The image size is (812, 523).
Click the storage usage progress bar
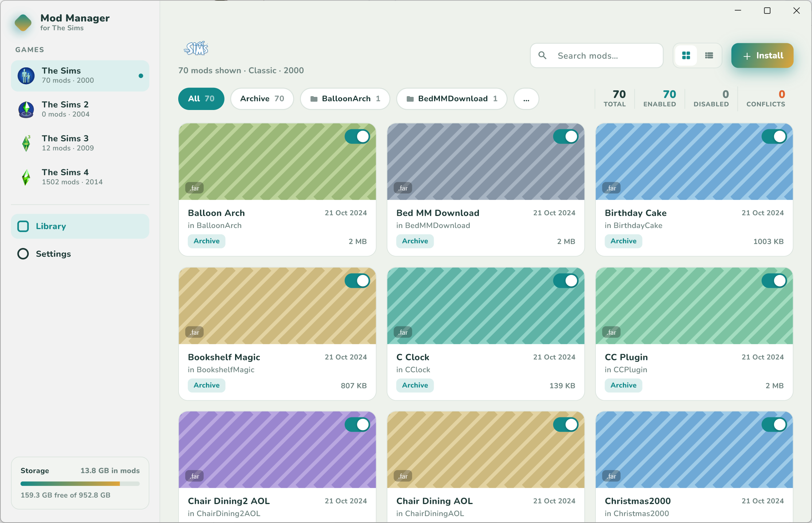point(80,484)
